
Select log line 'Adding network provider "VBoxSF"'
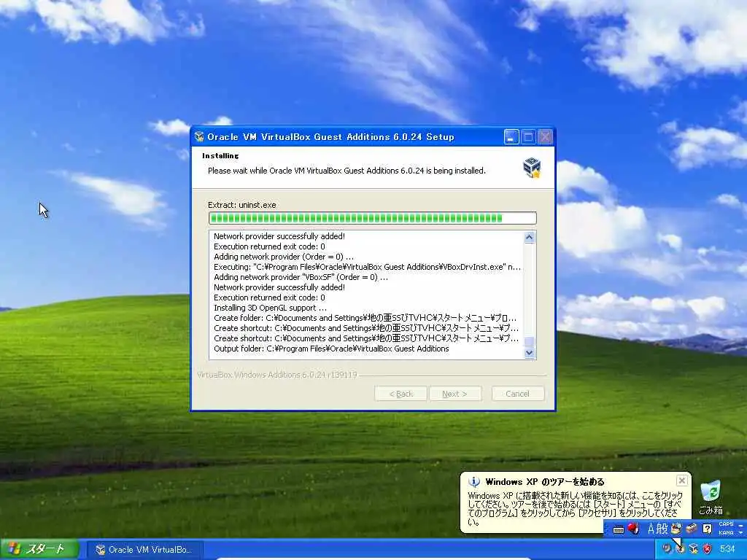pyautogui.click(x=301, y=277)
